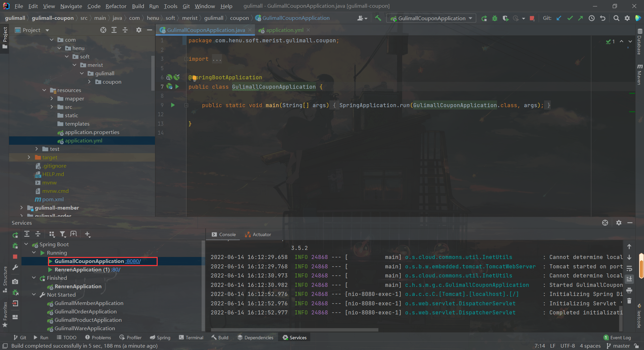
Task: Click the Group By icon in Services toolbar
Action: pyautogui.click(x=52, y=234)
